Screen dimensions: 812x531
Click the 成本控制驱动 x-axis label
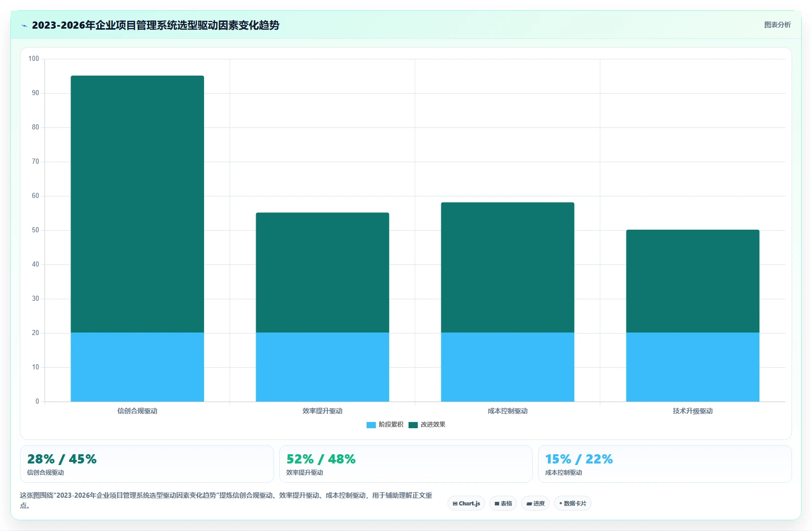coord(507,411)
